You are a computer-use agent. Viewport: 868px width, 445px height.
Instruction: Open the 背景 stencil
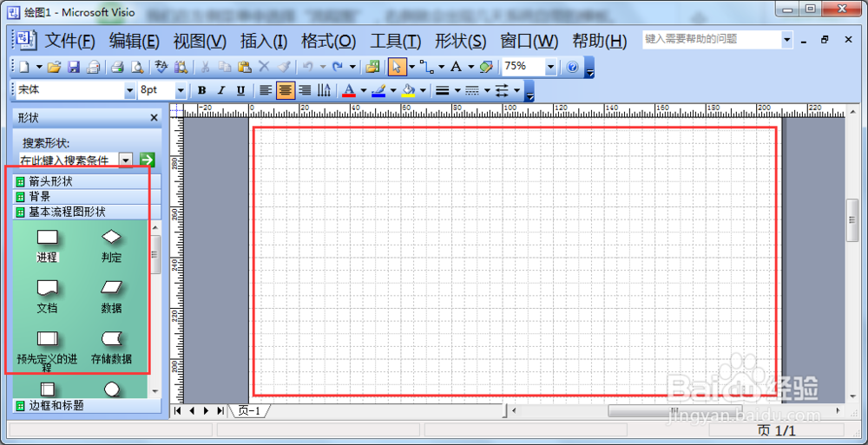88,197
